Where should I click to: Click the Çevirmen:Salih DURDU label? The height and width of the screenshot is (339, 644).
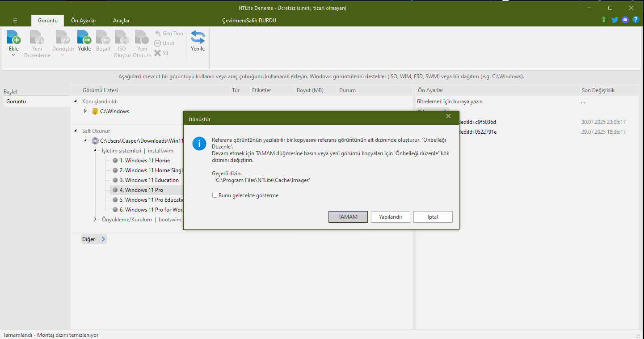[x=249, y=21]
